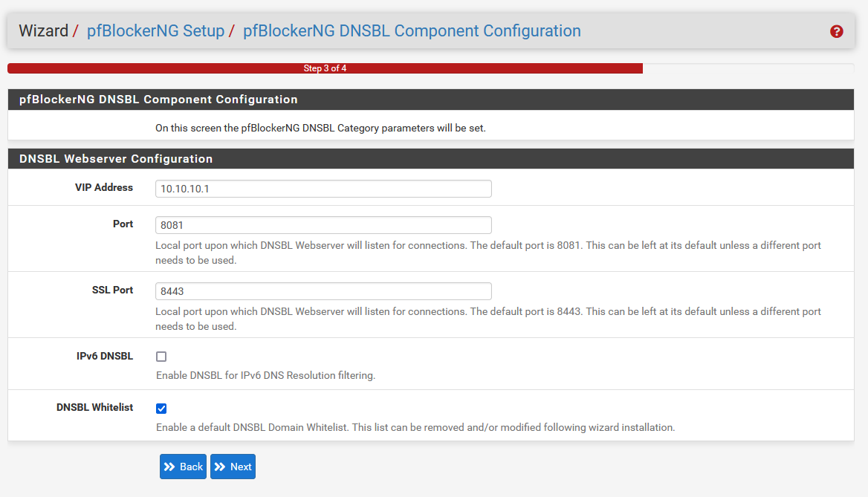Click the pfBlockerNG DNSBL Component Configuration panel header
This screenshot has height=497, width=868.
pyautogui.click(x=431, y=100)
